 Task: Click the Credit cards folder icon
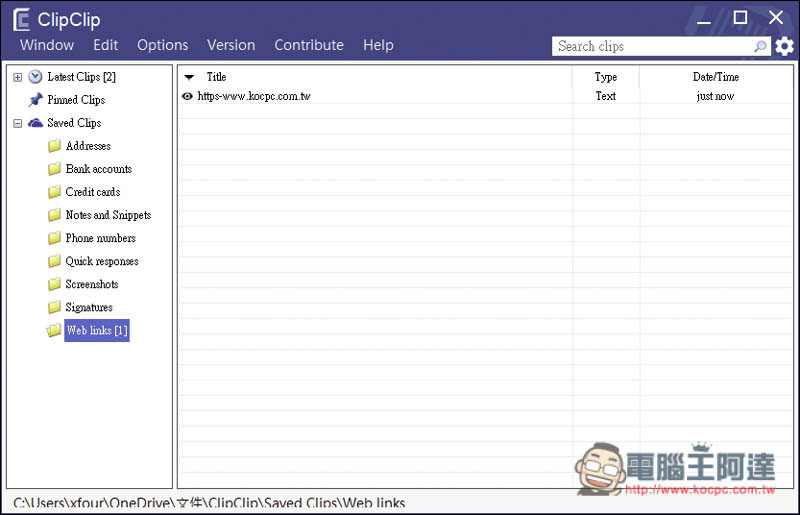point(55,192)
